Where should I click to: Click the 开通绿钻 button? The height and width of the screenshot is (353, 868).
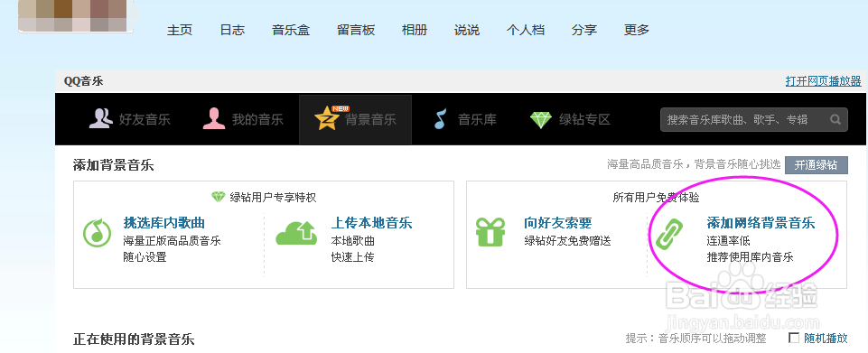coord(816,165)
